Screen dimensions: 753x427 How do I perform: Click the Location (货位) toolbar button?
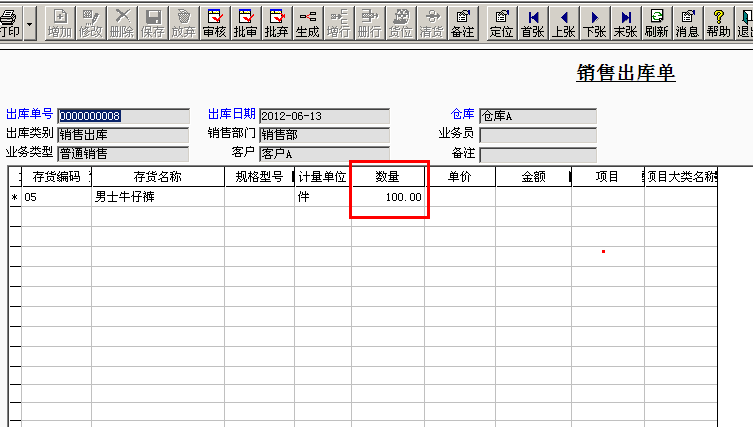(x=401, y=23)
